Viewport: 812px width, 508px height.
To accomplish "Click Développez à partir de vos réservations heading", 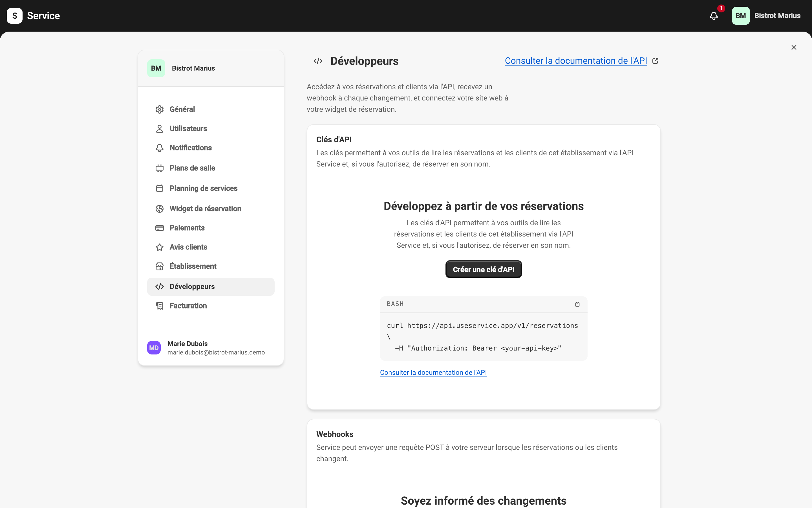I will pos(484,206).
